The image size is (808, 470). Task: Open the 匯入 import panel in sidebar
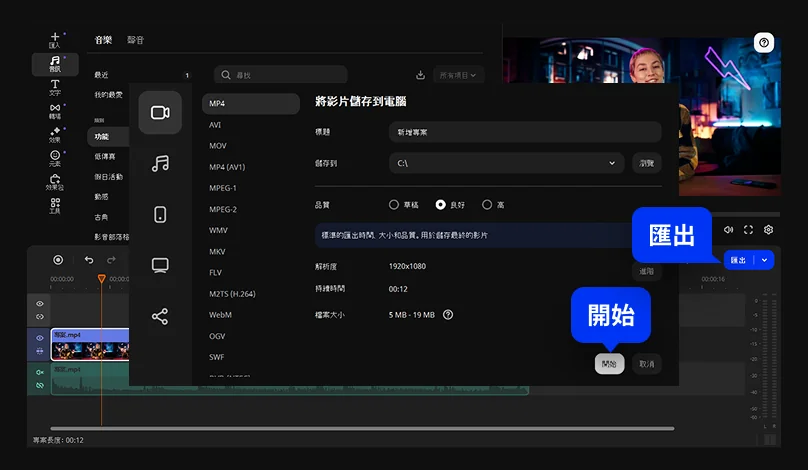pos(55,40)
